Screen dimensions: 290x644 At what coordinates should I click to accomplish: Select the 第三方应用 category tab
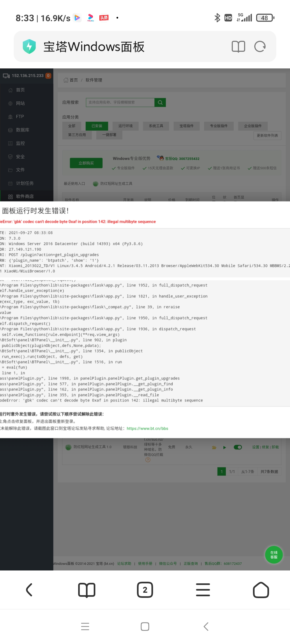[77, 135]
